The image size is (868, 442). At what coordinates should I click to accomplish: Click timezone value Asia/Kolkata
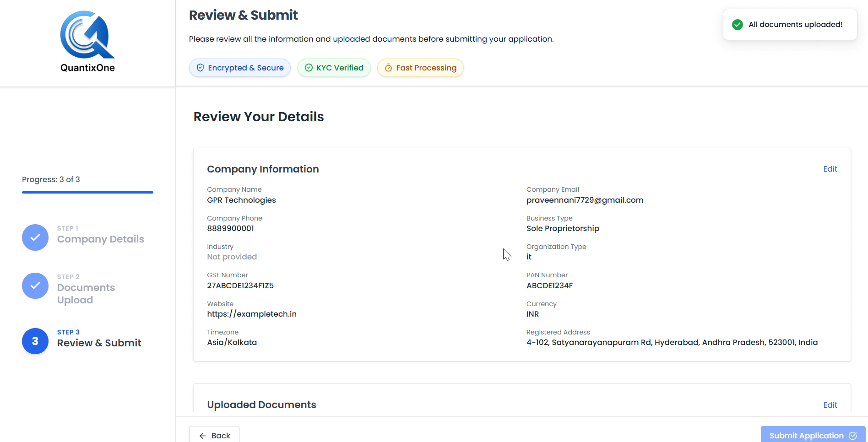[x=232, y=342]
